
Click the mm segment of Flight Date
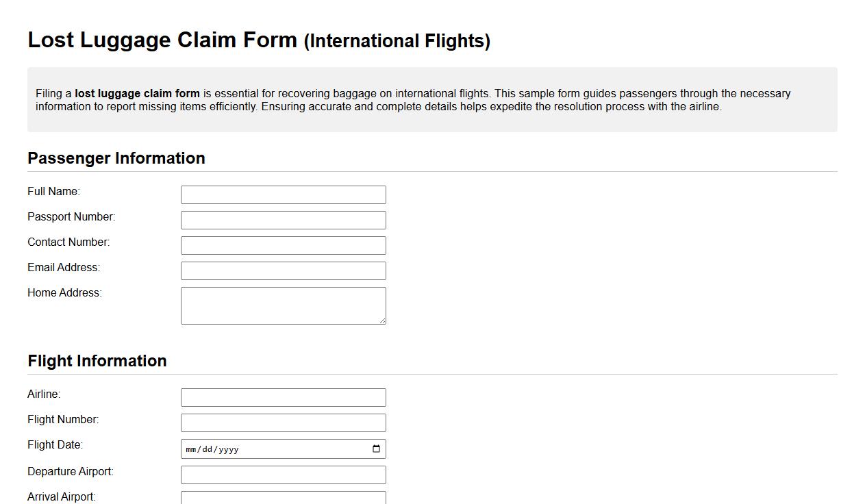pos(190,449)
